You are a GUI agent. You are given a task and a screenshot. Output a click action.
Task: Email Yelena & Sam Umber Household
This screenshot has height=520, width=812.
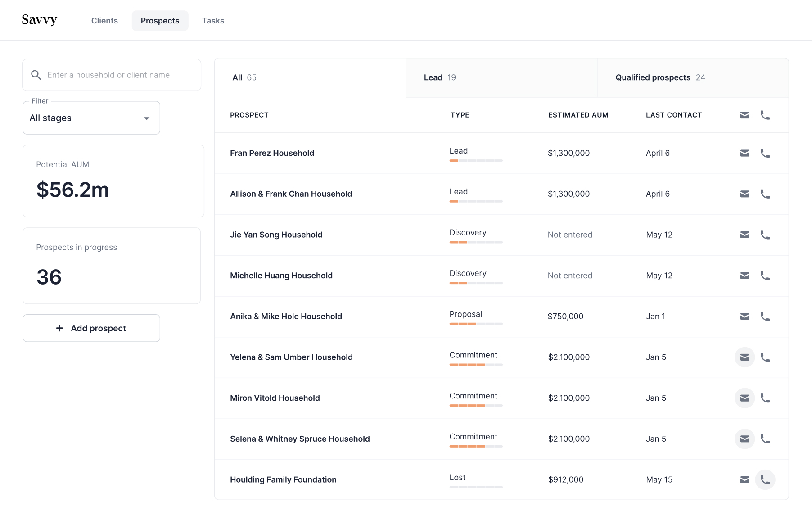coord(744,357)
